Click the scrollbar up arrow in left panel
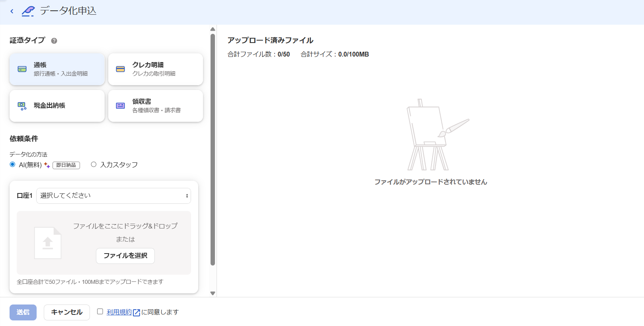The width and height of the screenshot is (644, 326). (x=213, y=29)
